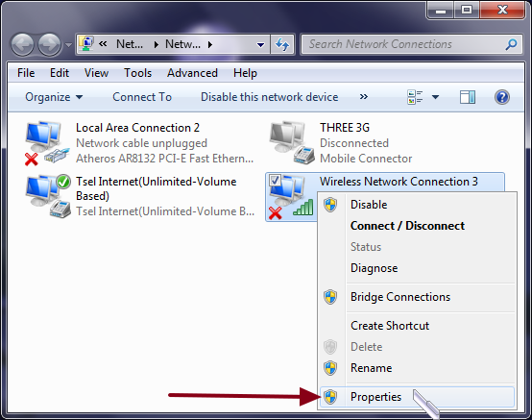Select the Wireless Network Connection 3 icon
Screen dimensions: 532x420
click(291, 198)
